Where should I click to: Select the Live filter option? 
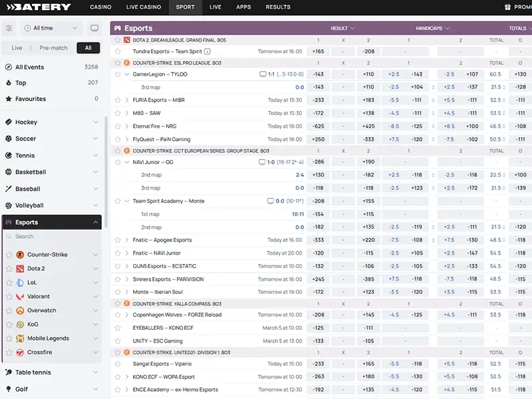click(x=17, y=48)
